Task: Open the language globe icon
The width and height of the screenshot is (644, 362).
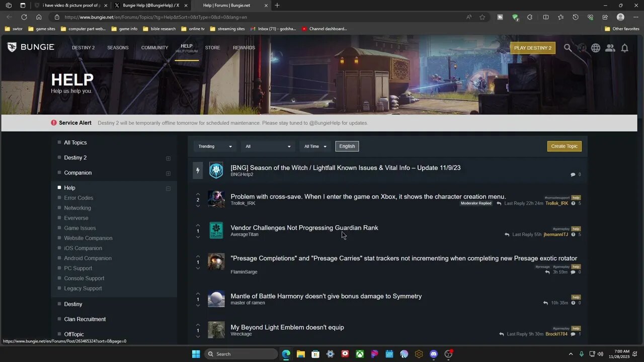Action: (596, 48)
